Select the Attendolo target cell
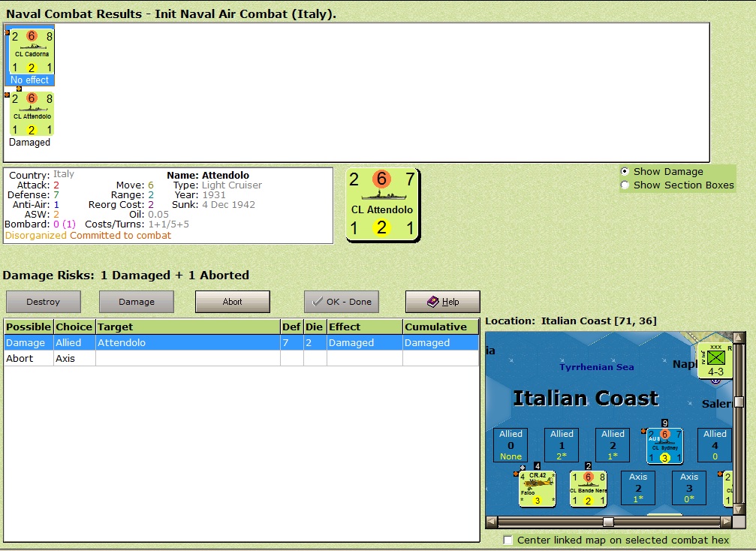This screenshot has width=756, height=551. coord(188,343)
